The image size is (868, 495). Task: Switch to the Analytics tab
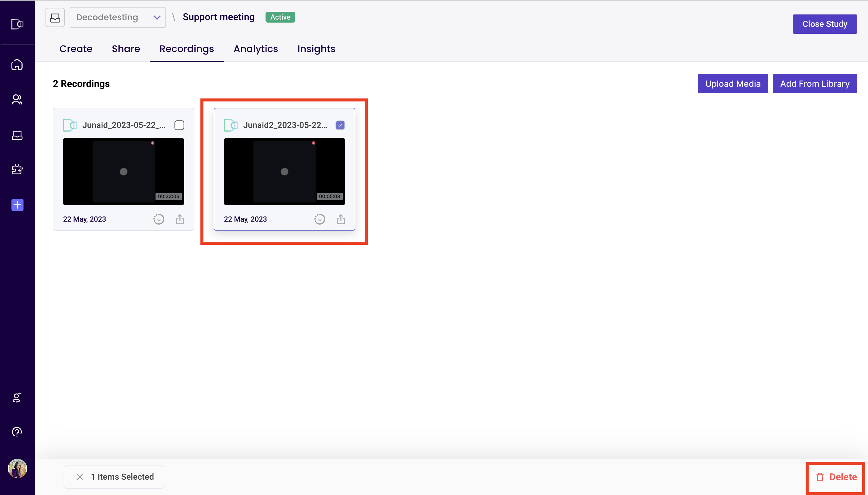pyautogui.click(x=256, y=49)
